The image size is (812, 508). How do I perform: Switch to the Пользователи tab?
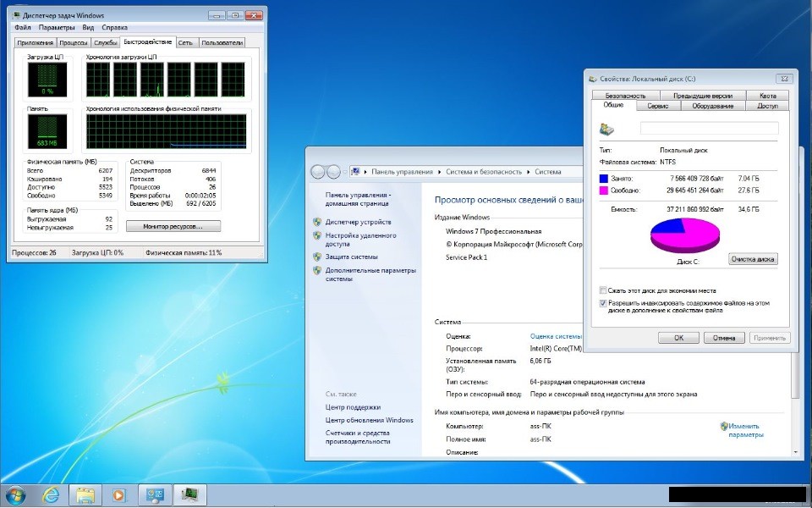coord(222,43)
